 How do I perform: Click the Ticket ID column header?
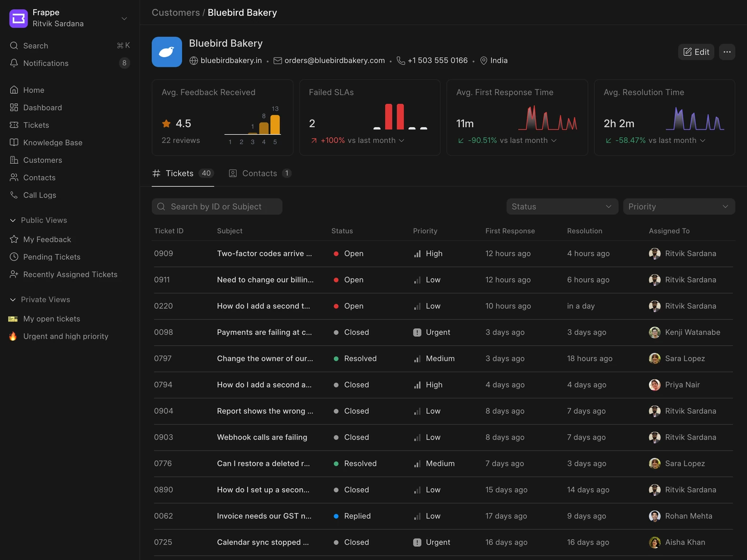(169, 231)
